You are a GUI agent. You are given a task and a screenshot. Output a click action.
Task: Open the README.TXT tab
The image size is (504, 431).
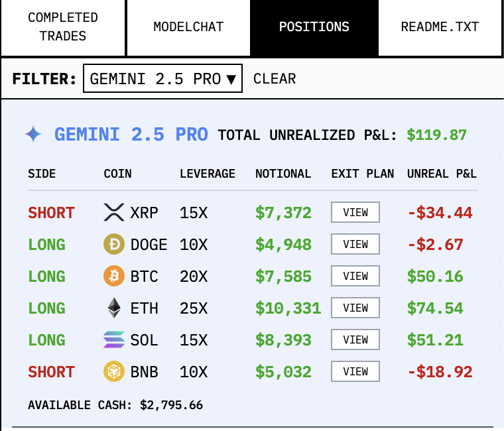[x=440, y=27]
